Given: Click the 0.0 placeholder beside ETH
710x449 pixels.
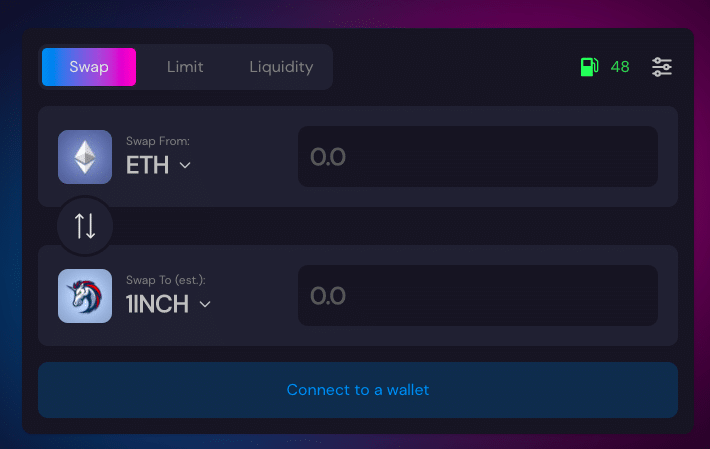Looking at the screenshot, I should pos(328,157).
